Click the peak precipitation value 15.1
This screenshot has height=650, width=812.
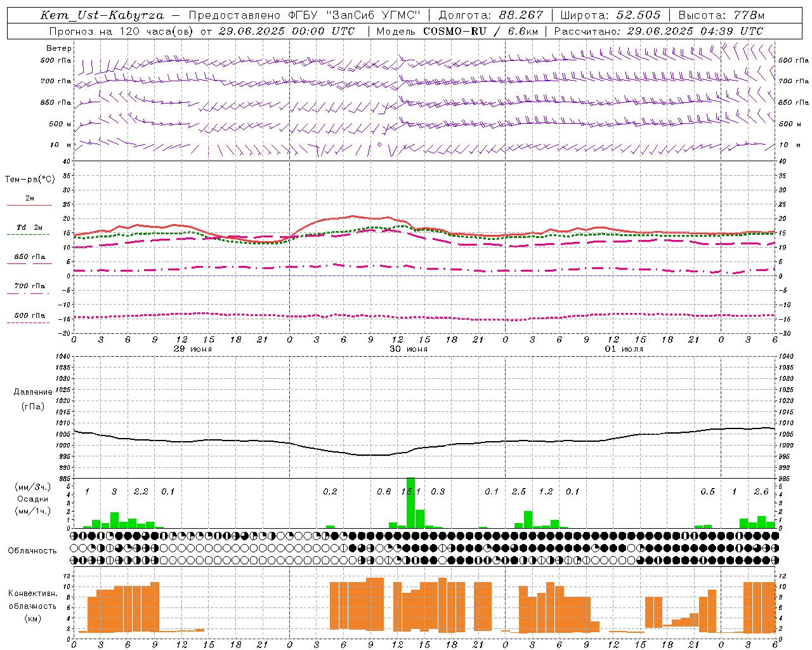pos(410,491)
